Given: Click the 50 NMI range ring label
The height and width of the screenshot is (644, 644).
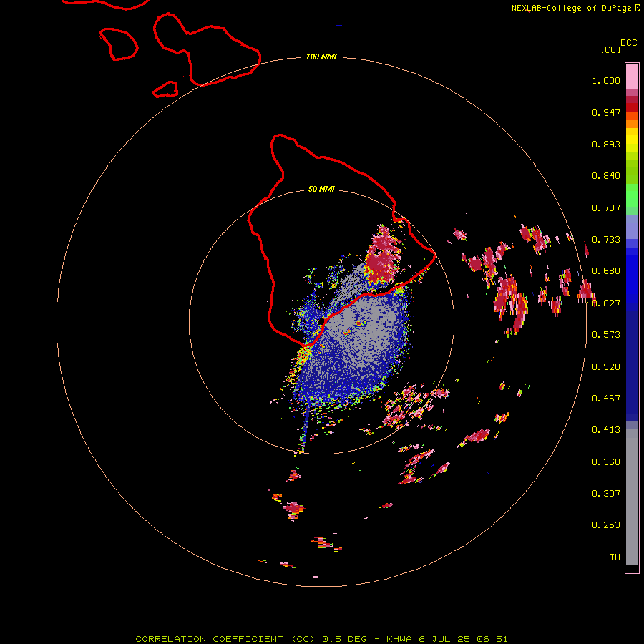Looking at the screenshot, I should (321, 189).
